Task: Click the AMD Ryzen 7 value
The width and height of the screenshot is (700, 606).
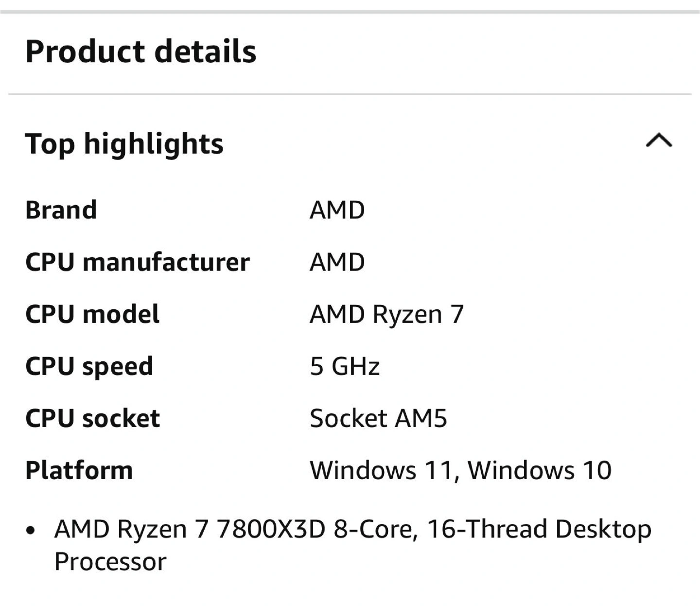Action: (x=387, y=314)
